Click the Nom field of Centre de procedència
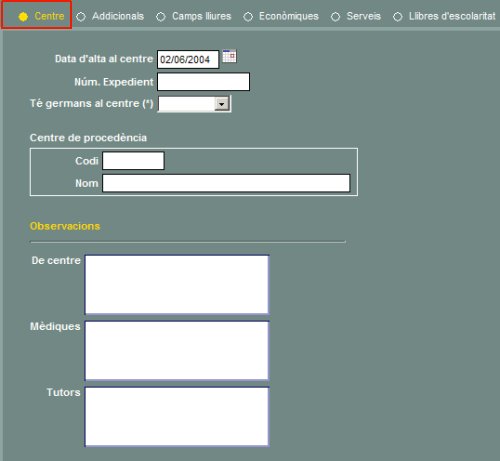 (226, 183)
